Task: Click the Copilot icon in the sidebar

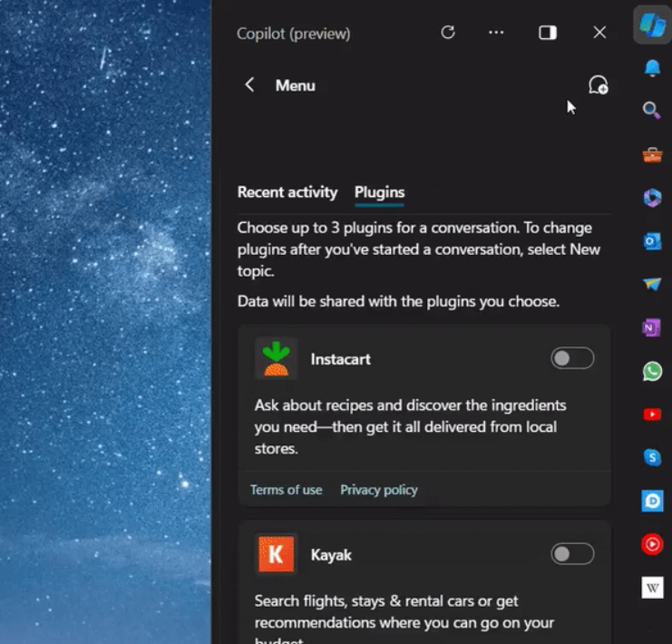Action: 651,25
